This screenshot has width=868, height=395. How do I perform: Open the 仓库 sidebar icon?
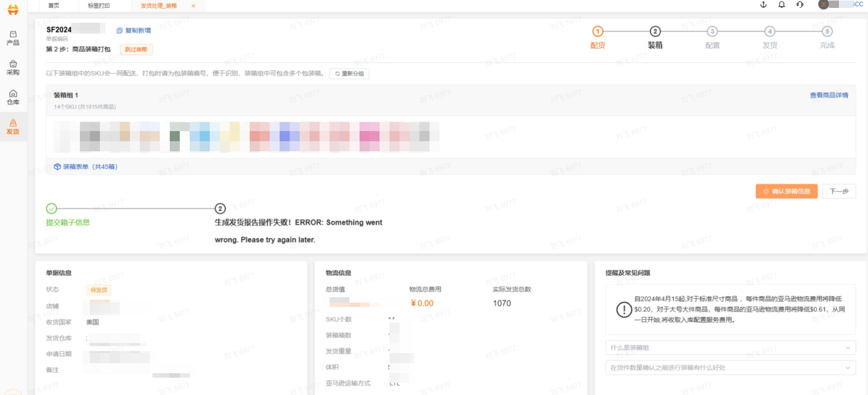tap(13, 97)
